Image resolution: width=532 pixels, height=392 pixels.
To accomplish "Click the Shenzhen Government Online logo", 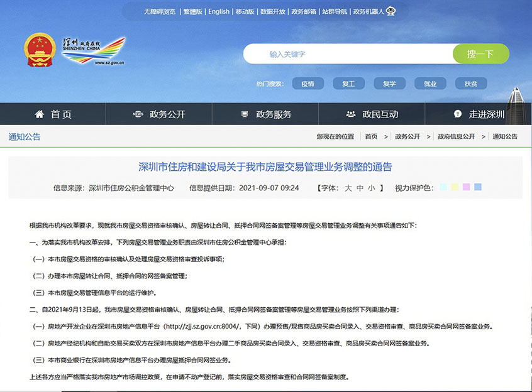I will pos(94,50).
